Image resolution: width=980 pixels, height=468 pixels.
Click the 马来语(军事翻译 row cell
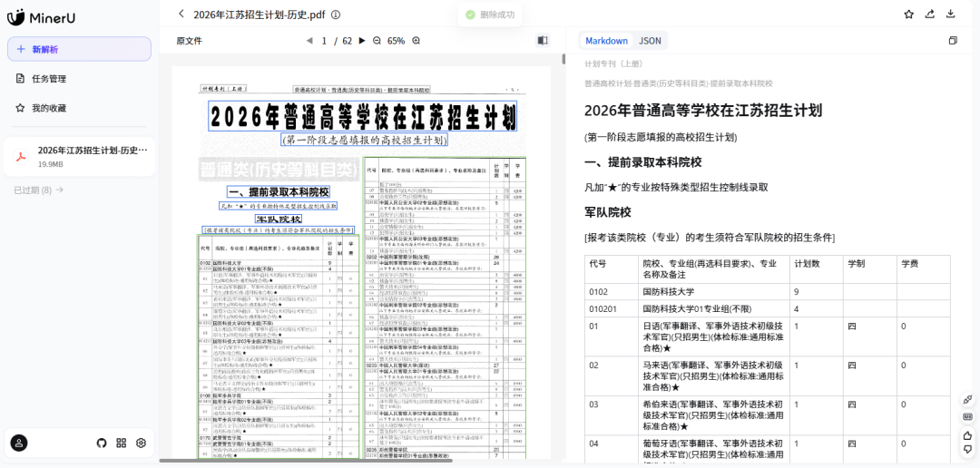click(x=713, y=376)
